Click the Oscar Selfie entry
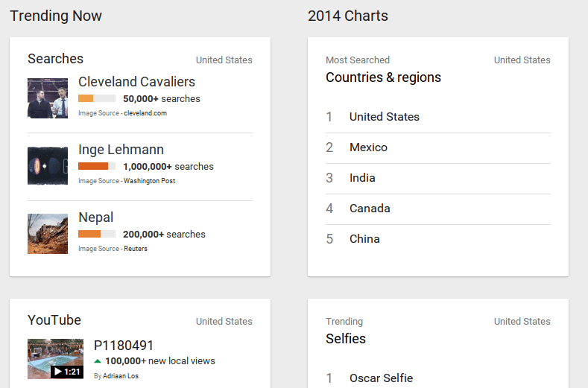Viewport: 588px width, 388px height. coord(381,378)
